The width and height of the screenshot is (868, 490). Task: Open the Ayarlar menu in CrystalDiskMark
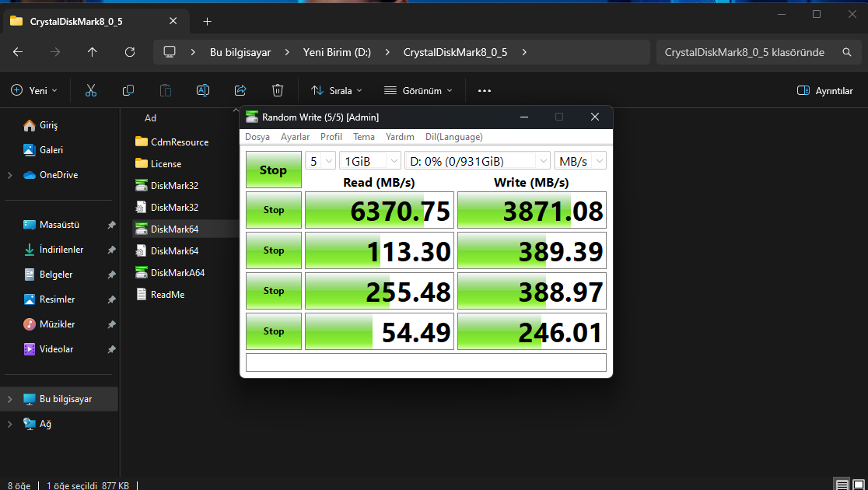(x=295, y=137)
